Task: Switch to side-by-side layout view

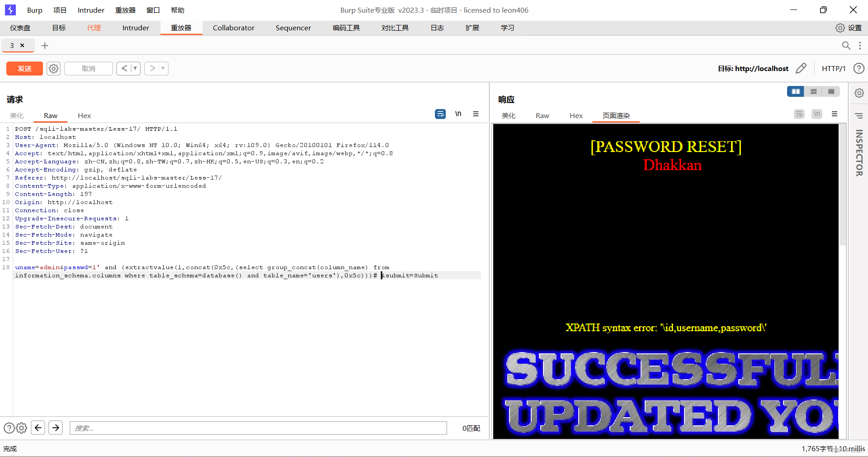Action: tap(796, 91)
